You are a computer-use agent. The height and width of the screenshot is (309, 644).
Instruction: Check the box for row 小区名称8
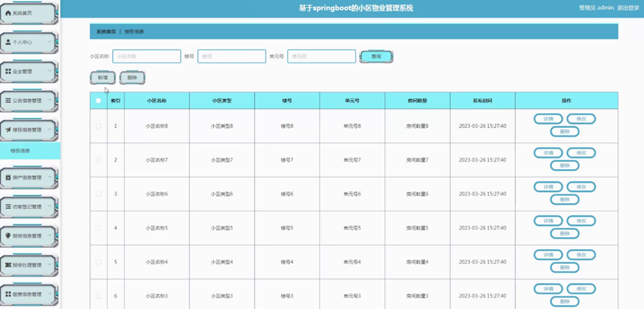coord(98,126)
